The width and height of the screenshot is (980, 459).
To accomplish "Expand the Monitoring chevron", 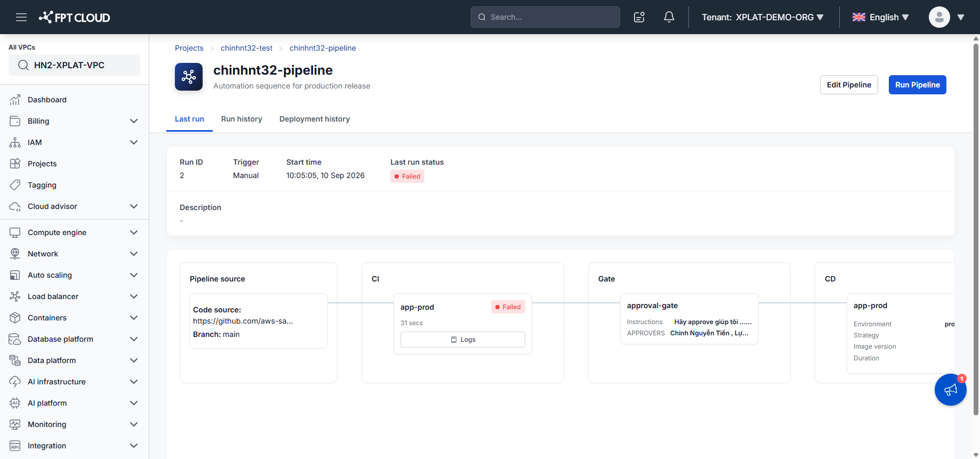I will coord(134,424).
